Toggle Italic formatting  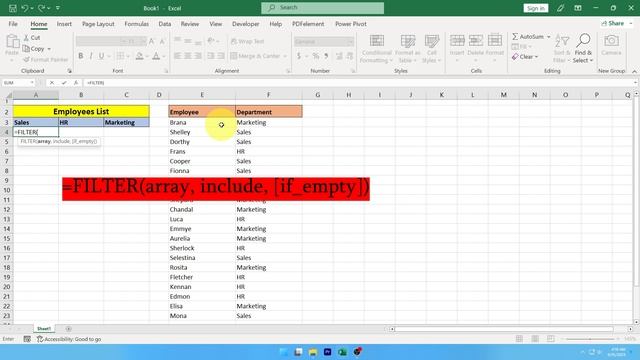91,56
